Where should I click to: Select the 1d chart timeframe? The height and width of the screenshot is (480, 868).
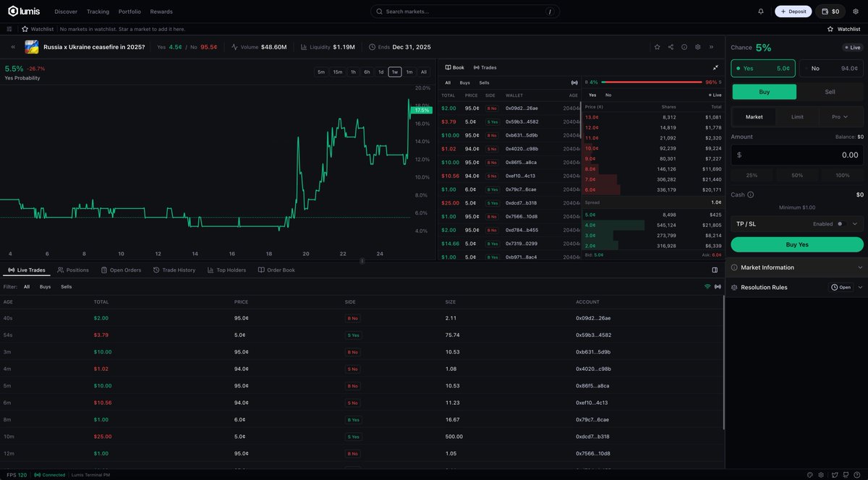pos(380,72)
